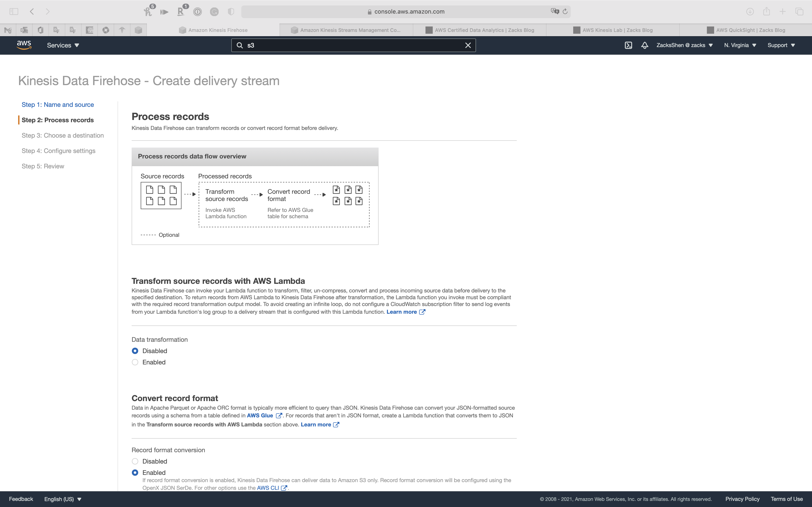Switch to Amazon Kinesis Streams Management tab
Viewport: 812px width, 507px height.
[x=346, y=30]
